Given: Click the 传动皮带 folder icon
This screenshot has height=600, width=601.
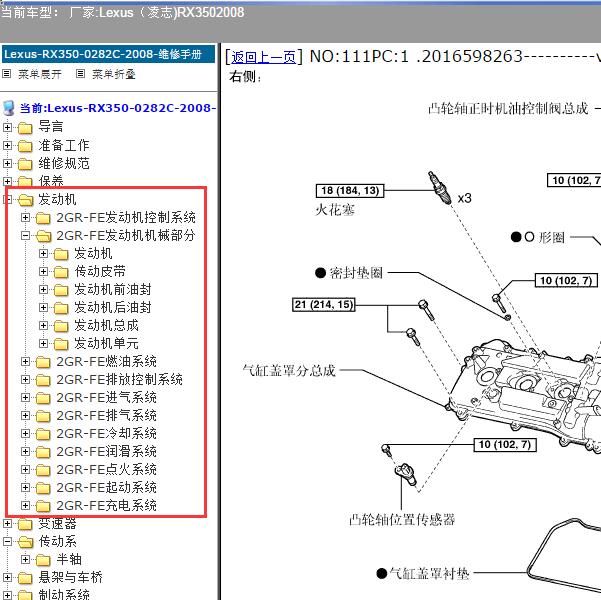Looking at the screenshot, I should click(61, 272).
